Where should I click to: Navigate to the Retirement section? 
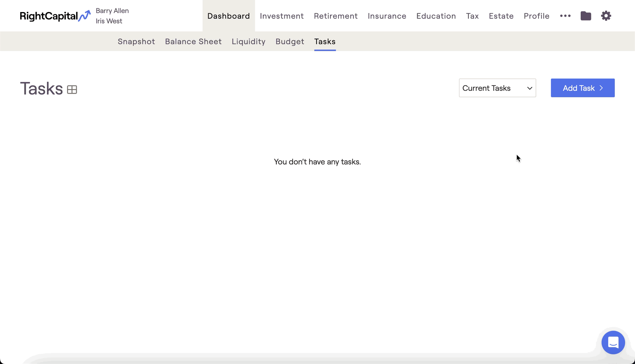point(336,16)
